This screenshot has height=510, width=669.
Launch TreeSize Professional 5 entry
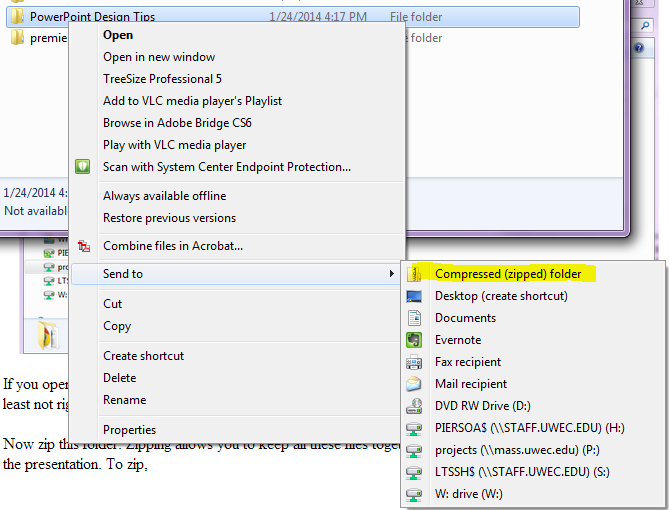pos(162,79)
